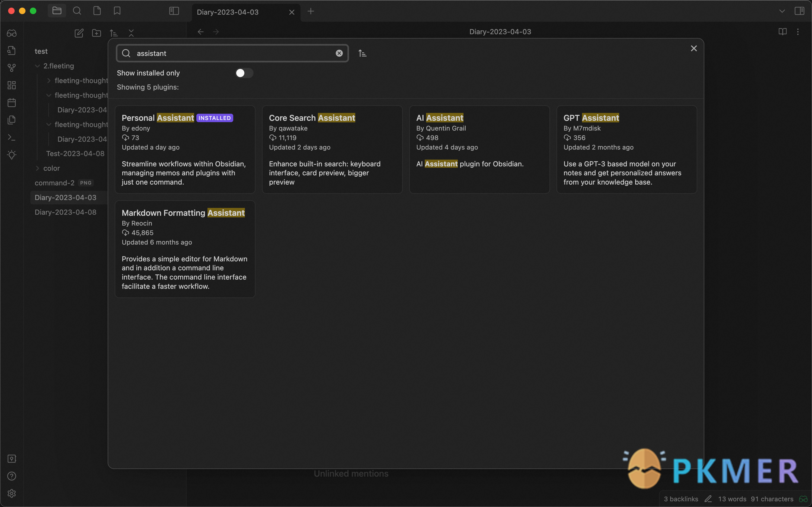The height and width of the screenshot is (507, 812).
Task: Create a new note icon
Action: click(79, 33)
